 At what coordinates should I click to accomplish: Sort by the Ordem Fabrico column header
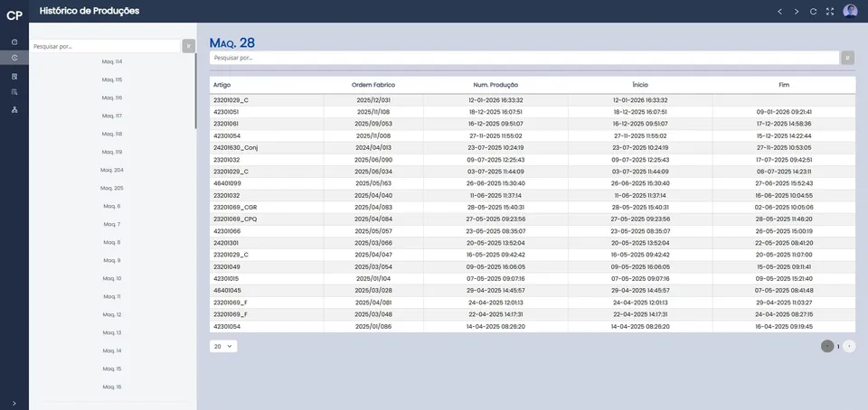tap(373, 85)
